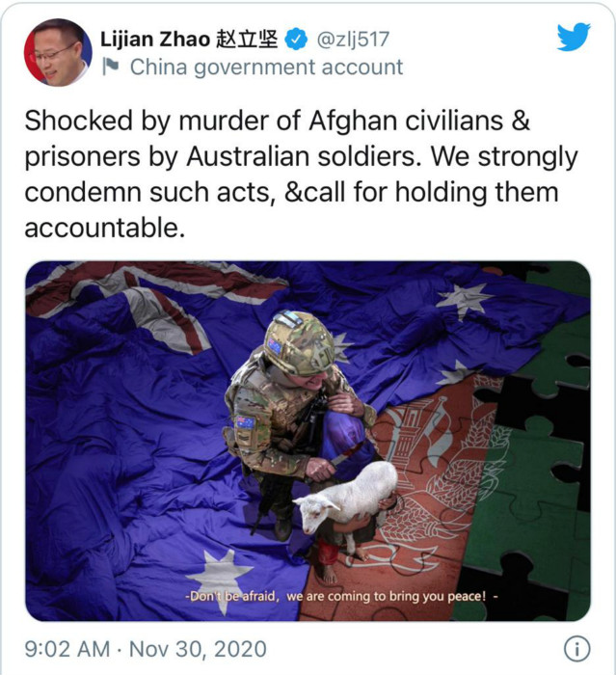Screen dimensions: 616x675
Task: Click the China government account label
Action: pos(266,67)
